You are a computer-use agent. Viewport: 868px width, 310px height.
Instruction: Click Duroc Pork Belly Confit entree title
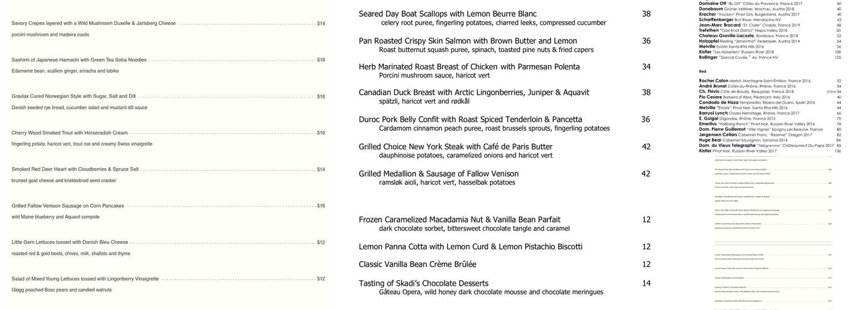(470, 120)
